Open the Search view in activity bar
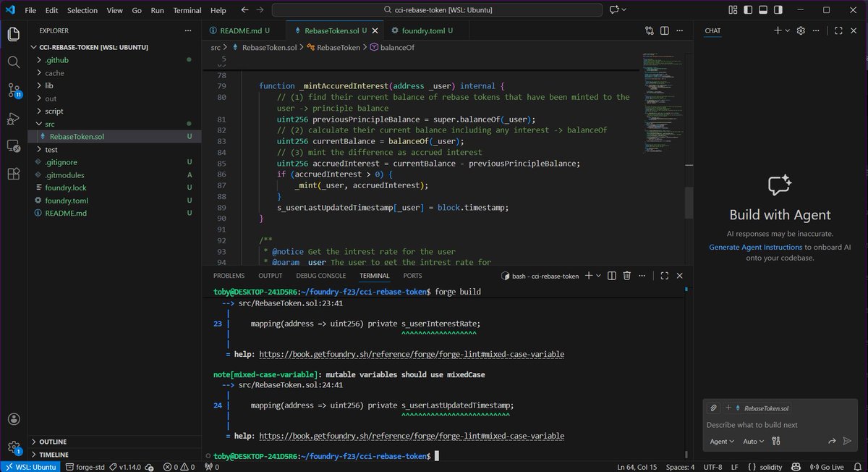The width and height of the screenshot is (868, 472). pos(14,62)
